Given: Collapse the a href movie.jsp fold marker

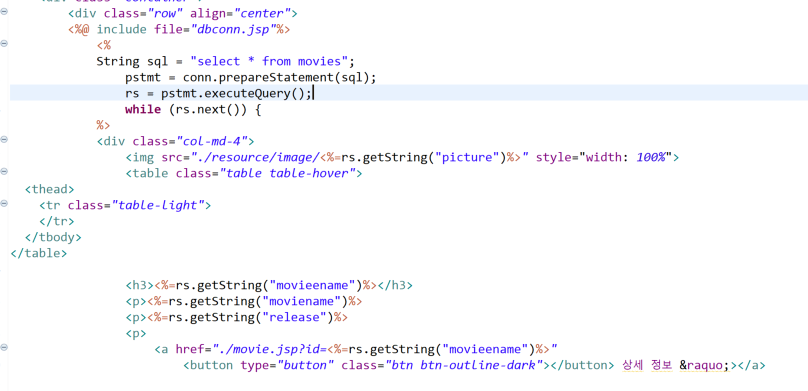Looking at the screenshot, I should click(x=4, y=347).
